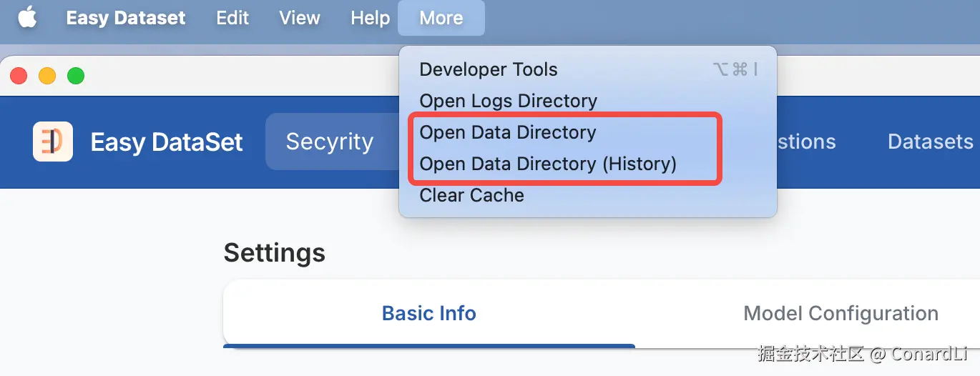Click Clear Cache menu entry

click(472, 195)
